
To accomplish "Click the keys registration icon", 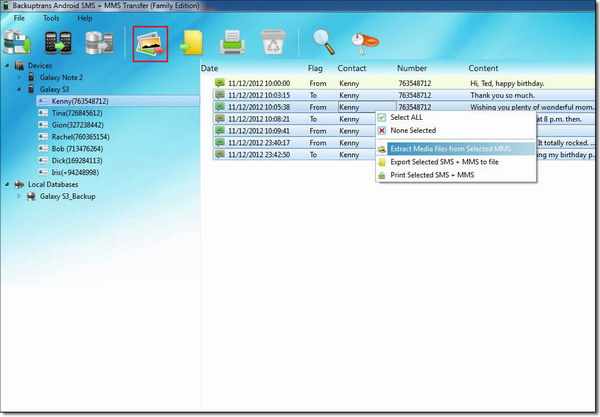I will [365, 43].
